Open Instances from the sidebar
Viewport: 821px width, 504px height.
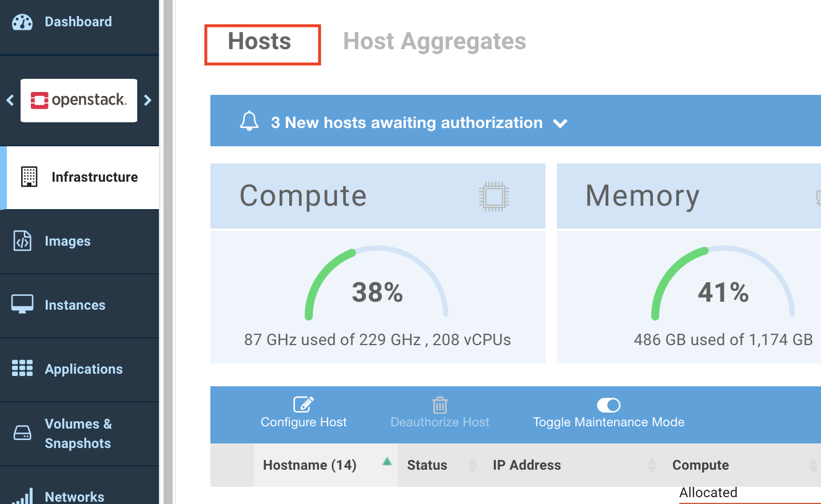pos(75,305)
